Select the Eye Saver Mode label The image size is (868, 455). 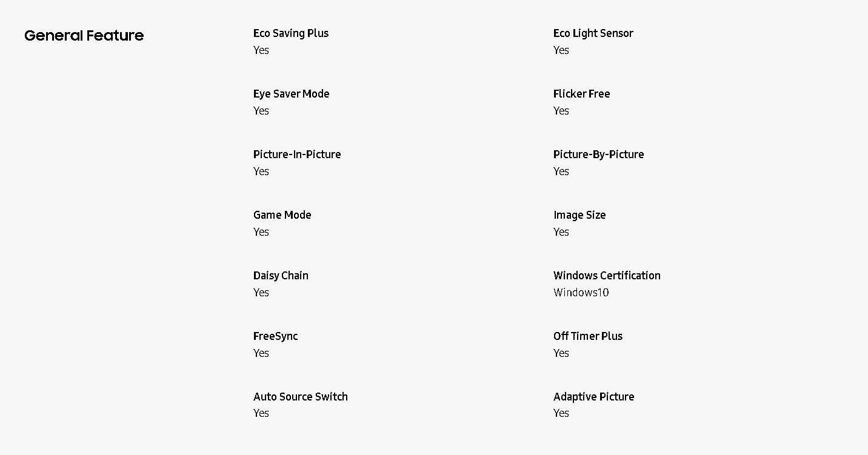[291, 94]
